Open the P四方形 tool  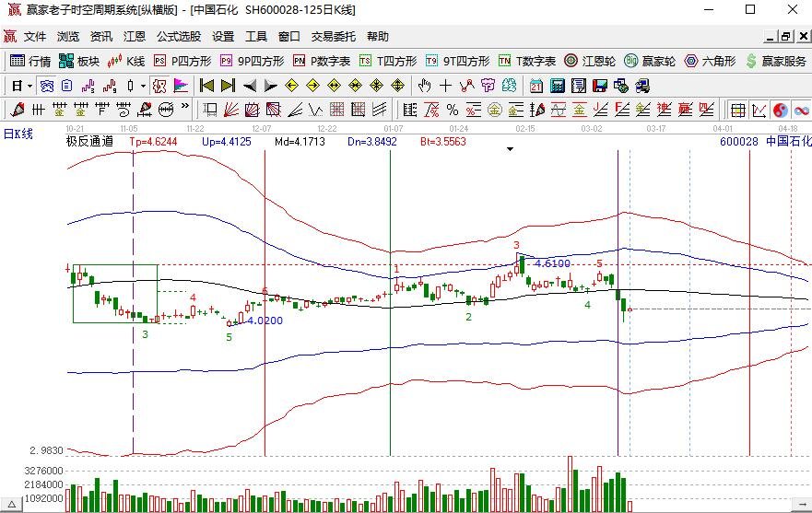182,61
